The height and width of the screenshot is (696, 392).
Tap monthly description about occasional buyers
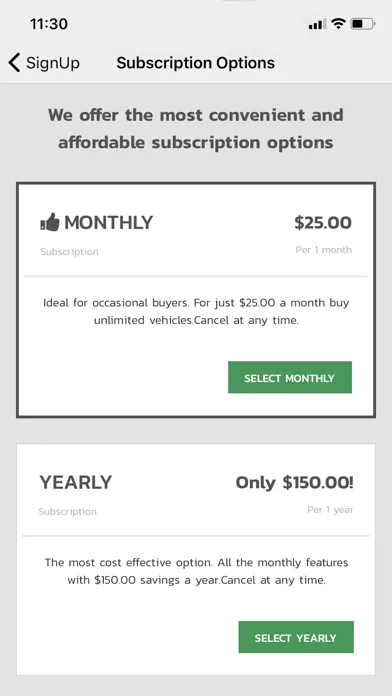pyautogui.click(x=196, y=312)
